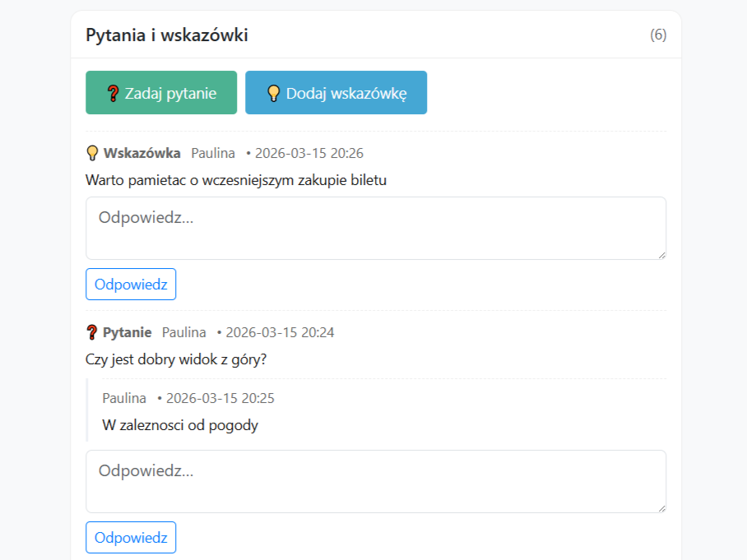Click the lightbulb icon on Dodaj wskazówkę
This screenshot has height=560, width=747.
pos(274,92)
